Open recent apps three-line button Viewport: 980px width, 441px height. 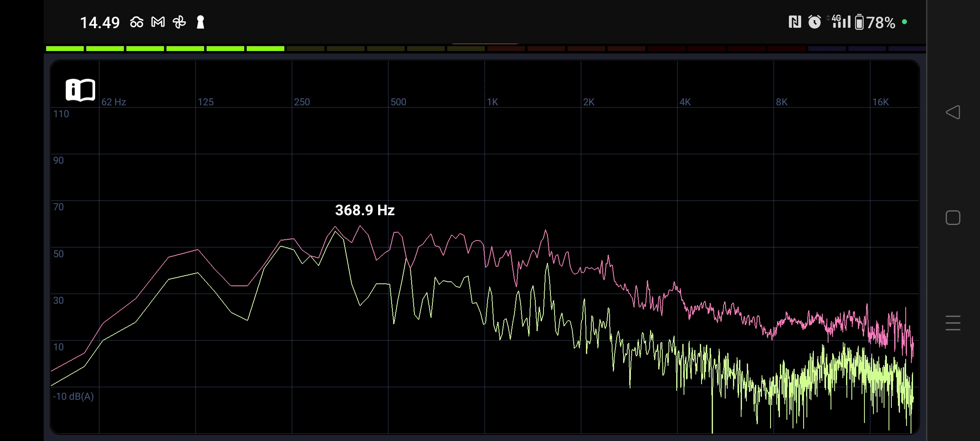click(x=953, y=323)
